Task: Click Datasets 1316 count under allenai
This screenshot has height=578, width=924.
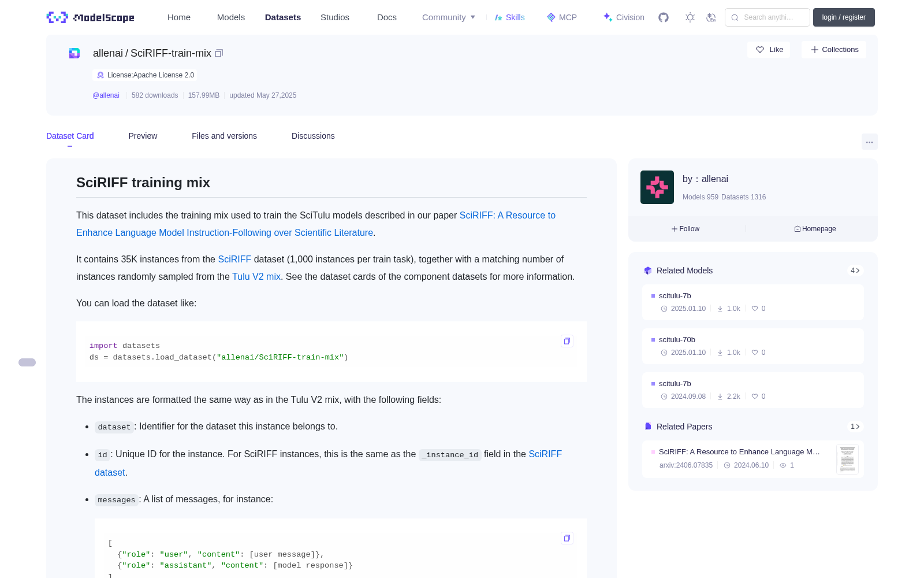Action: [744, 197]
